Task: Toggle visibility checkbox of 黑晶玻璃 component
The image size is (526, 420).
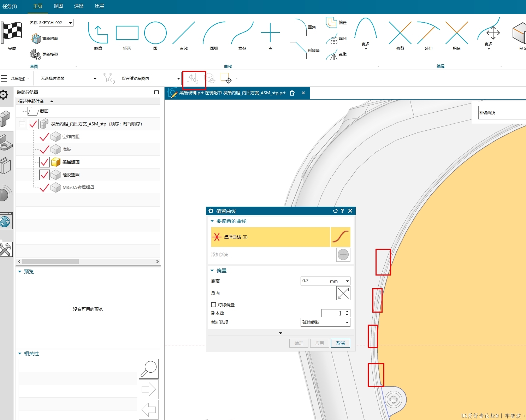Action: point(45,162)
